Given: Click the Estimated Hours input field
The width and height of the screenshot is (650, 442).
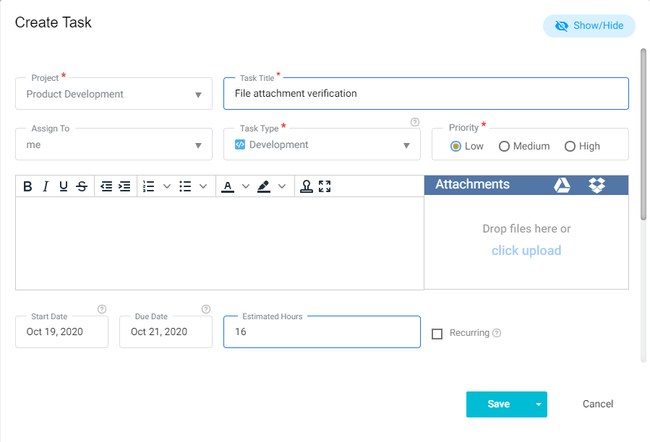Looking at the screenshot, I should 321,332.
